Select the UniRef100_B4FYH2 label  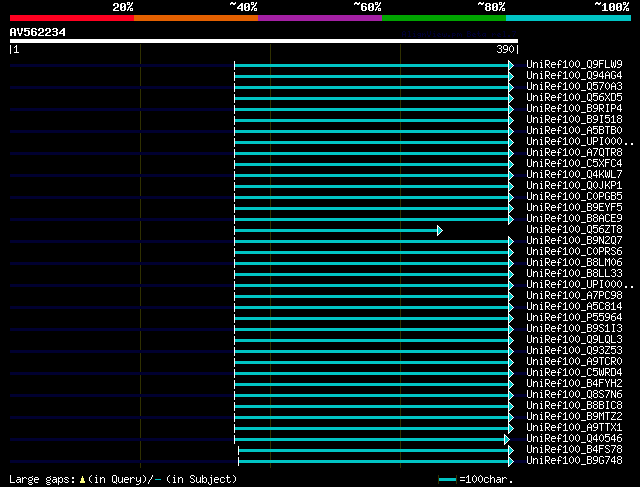pyautogui.click(x=574, y=384)
